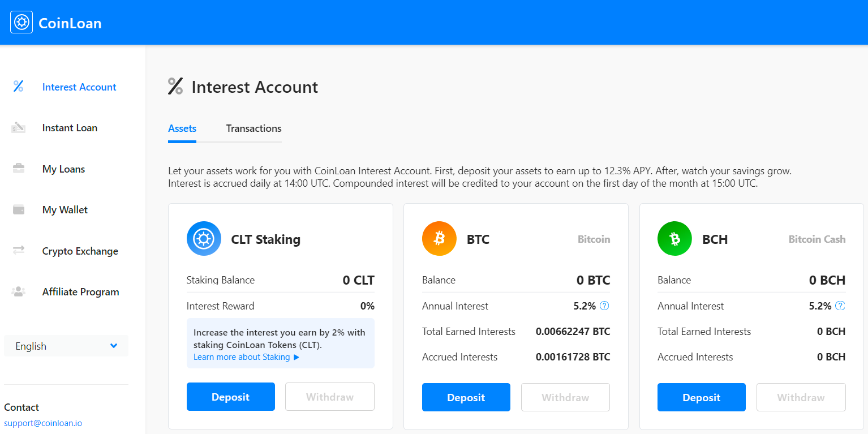Click Withdraw button on BCH card
The height and width of the screenshot is (434, 868).
pyautogui.click(x=801, y=397)
